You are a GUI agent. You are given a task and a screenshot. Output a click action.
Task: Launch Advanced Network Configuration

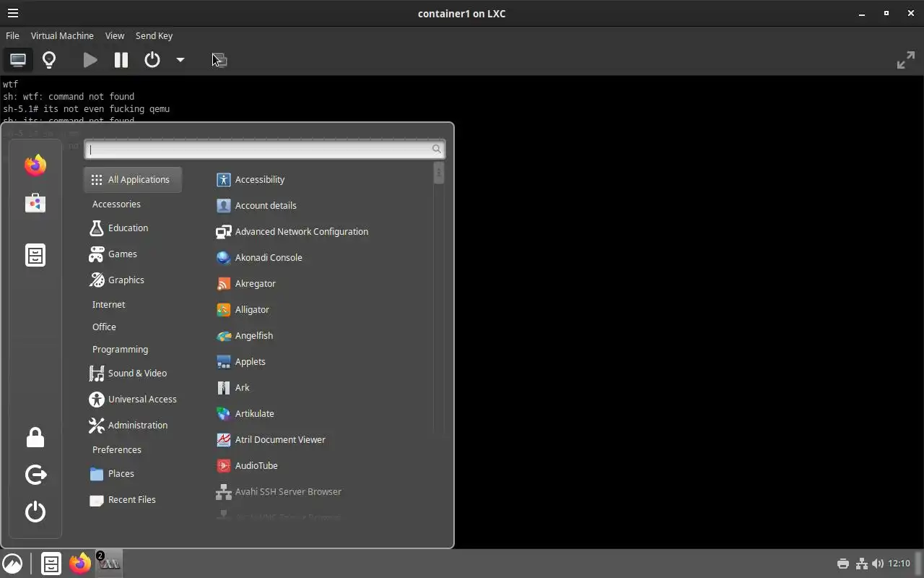(x=292, y=231)
